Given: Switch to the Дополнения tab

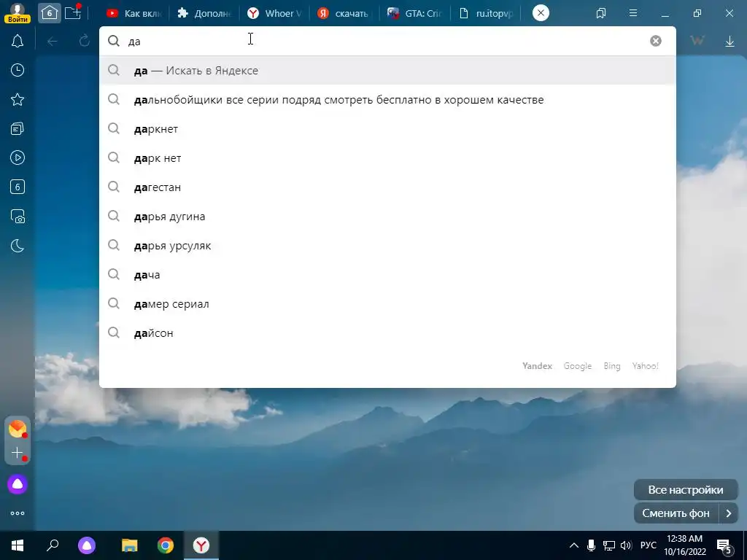Looking at the screenshot, I should coord(204,13).
